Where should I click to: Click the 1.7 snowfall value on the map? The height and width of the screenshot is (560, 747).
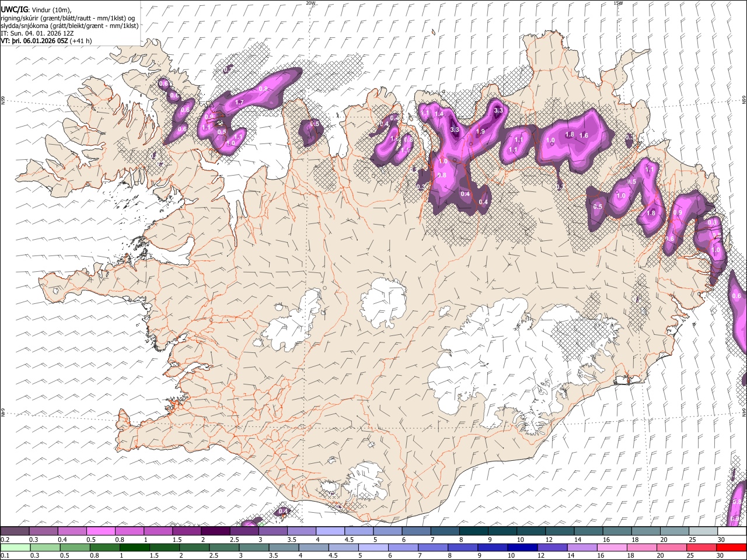click(239, 103)
